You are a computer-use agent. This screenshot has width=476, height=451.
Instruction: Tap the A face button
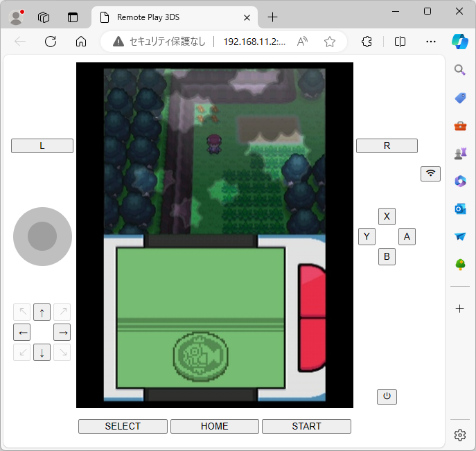click(407, 236)
